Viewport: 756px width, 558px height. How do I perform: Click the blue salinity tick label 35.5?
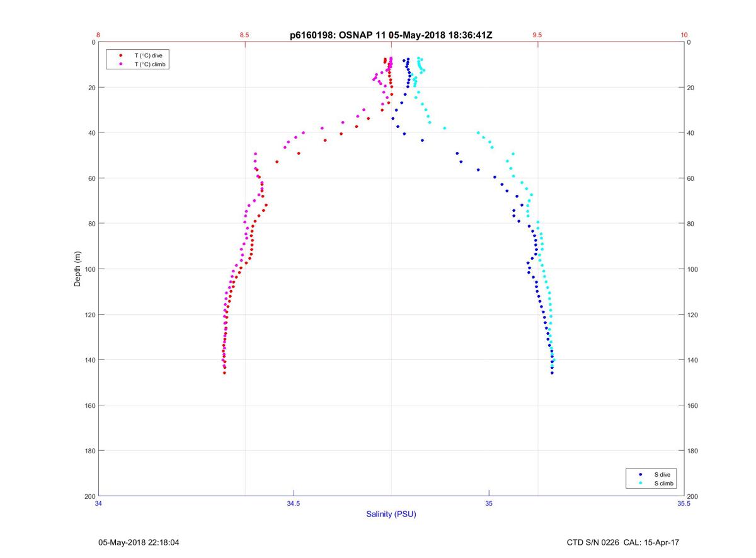coord(684,504)
